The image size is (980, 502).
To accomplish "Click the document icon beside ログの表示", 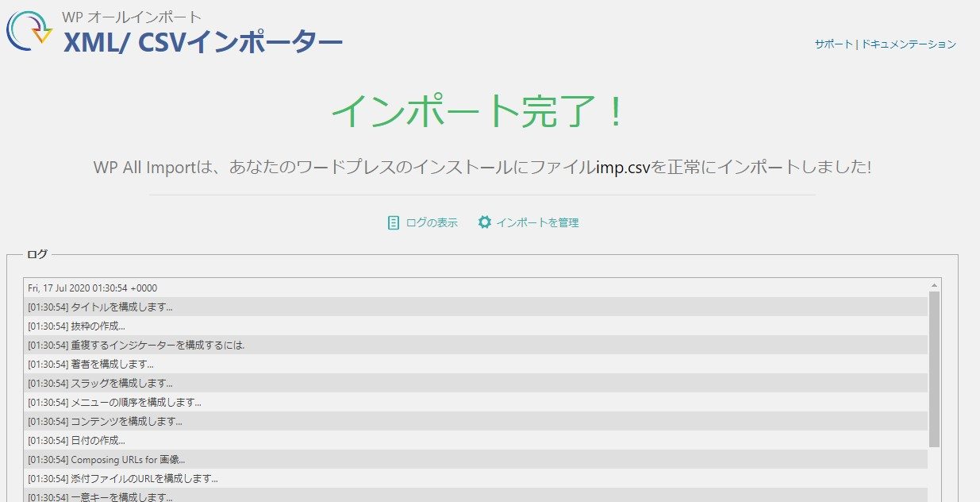I will tap(393, 222).
